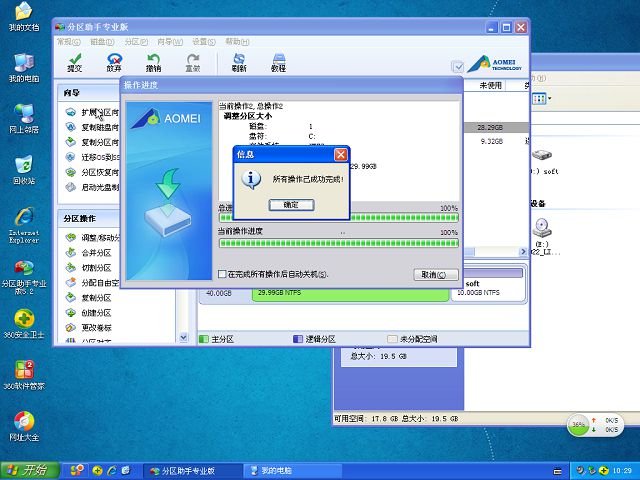Viewport: 640px width, 480px height.
Task: Select the 迁移OS到SSD wizard icon
Action: pos(71,157)
